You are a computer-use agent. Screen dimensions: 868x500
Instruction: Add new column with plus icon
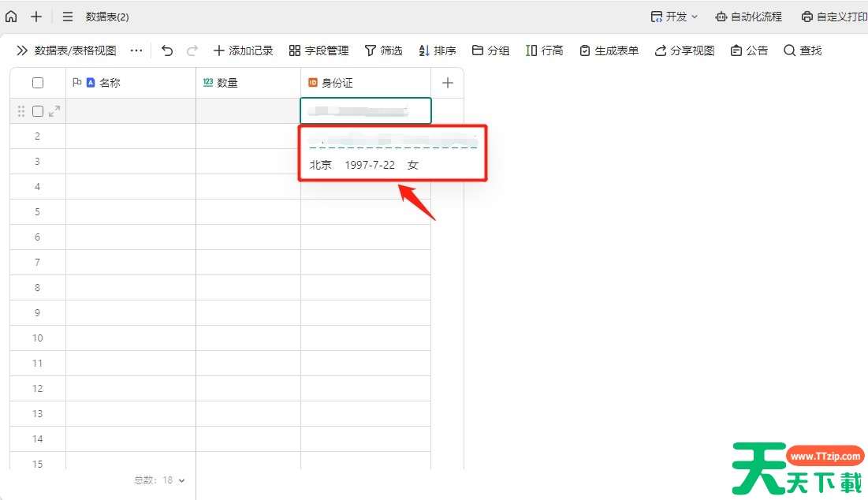tap(448, 83)
